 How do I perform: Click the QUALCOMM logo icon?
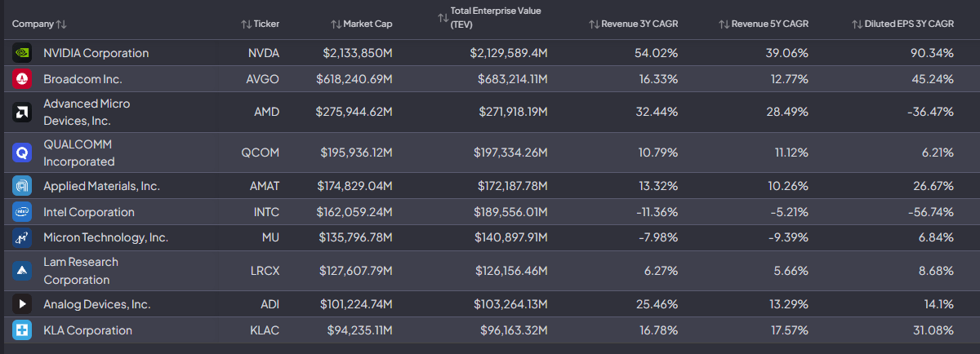tap(22, 153)
